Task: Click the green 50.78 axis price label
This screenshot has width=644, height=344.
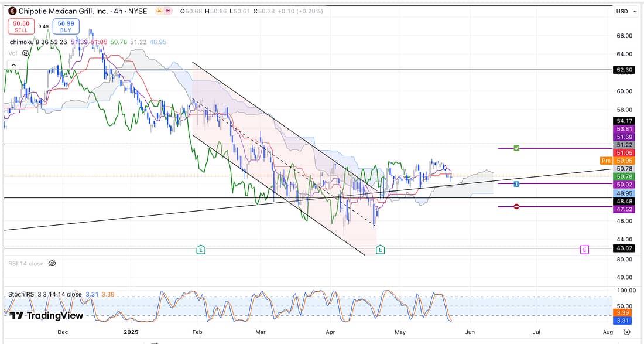Action: (624, 177)
